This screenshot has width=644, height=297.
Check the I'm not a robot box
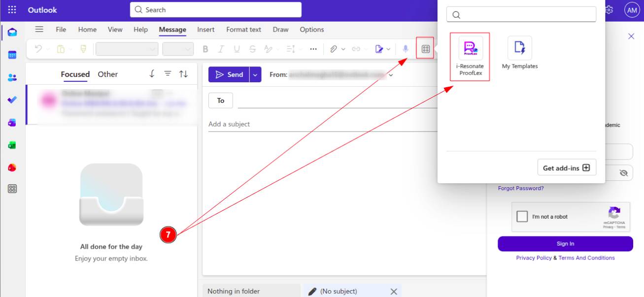click(522, 217)
